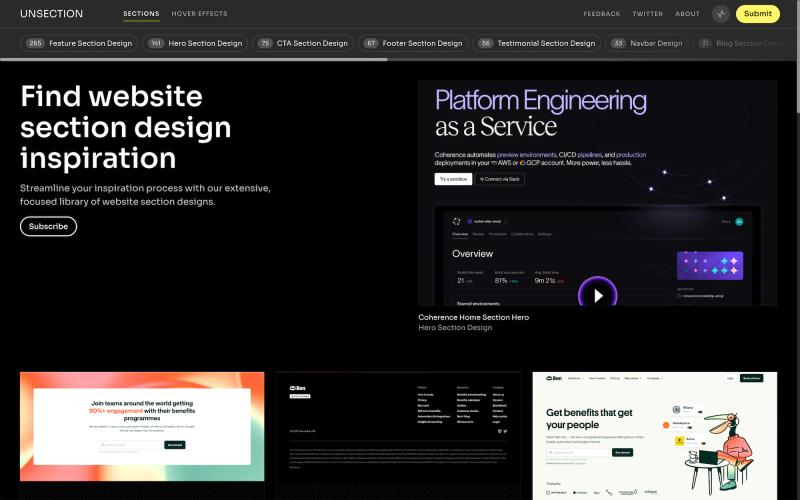Go to the ABOUT page
The image size is (800, 500).
(687, 14)
